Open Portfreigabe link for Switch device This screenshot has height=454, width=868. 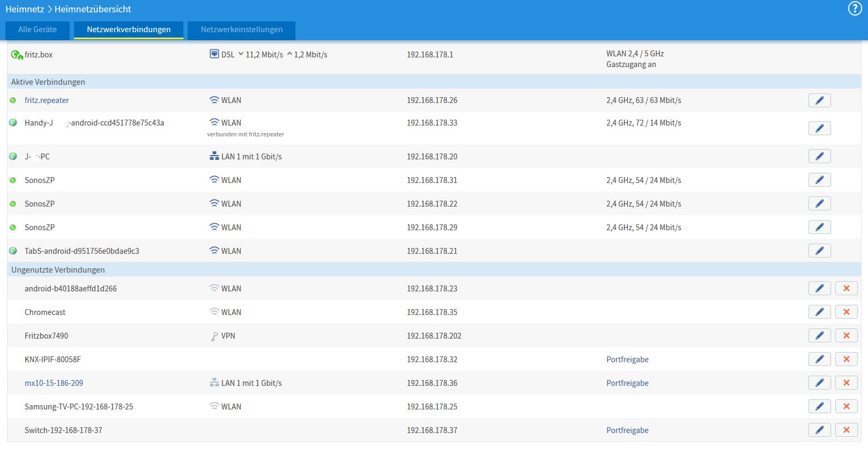pyautogui.click(x=627, y=430)
